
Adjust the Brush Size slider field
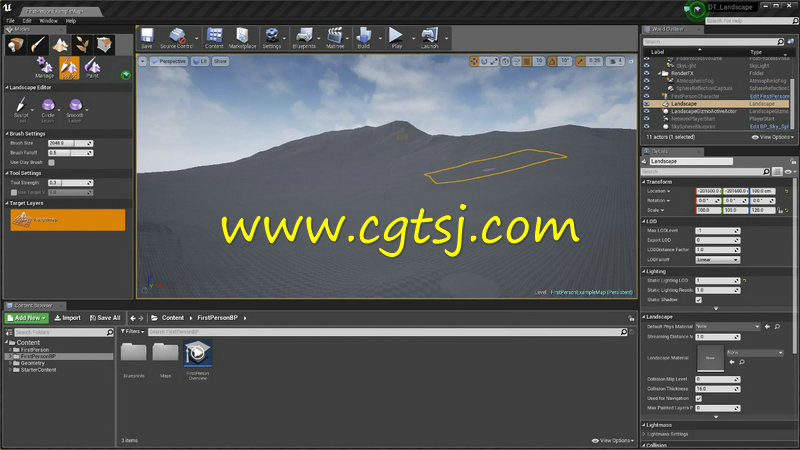[x=70, y=143]
